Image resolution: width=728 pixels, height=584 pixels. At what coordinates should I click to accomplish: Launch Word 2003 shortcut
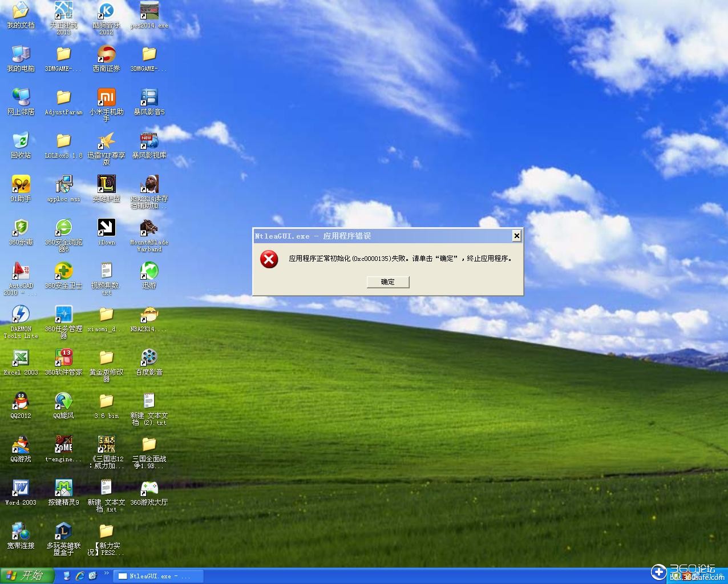pyautogui.click(x=21, y=492)
